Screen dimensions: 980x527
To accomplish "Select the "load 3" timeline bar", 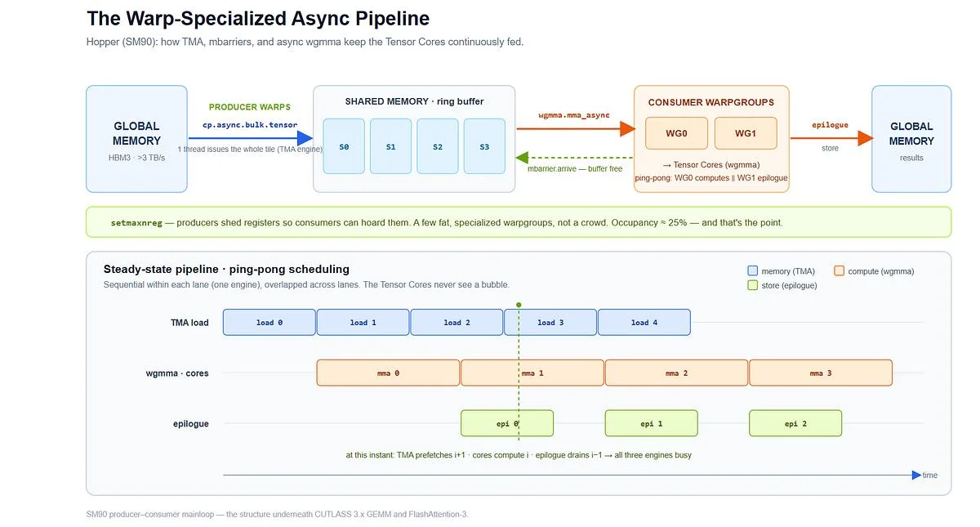I will [x=550, y=323].
